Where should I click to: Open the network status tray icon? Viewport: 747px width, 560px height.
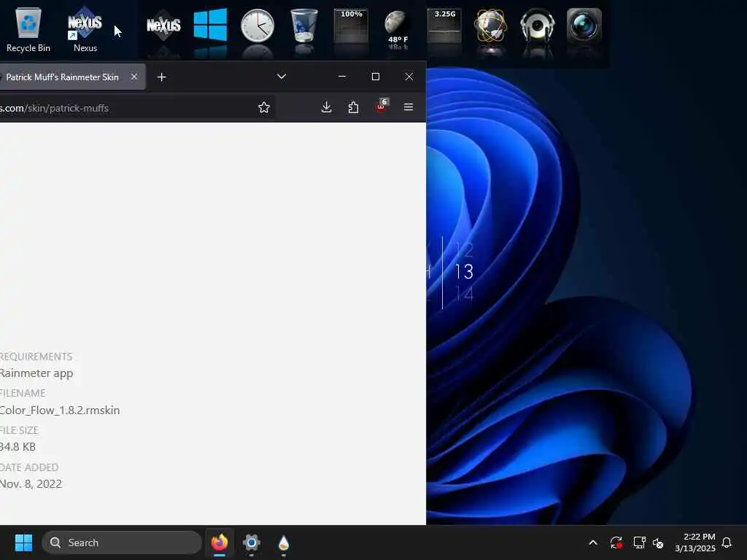tap(639, 542)
